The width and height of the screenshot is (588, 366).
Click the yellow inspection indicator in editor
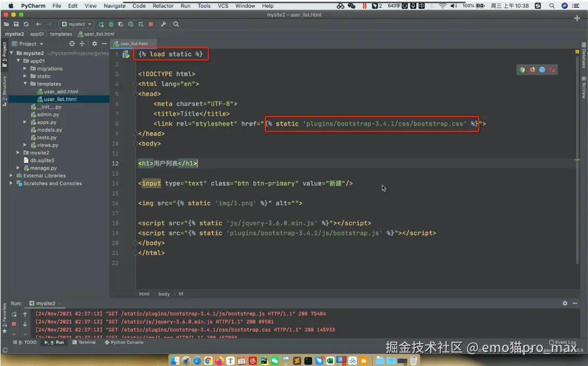pyautogui.click(x=577, y=51)
